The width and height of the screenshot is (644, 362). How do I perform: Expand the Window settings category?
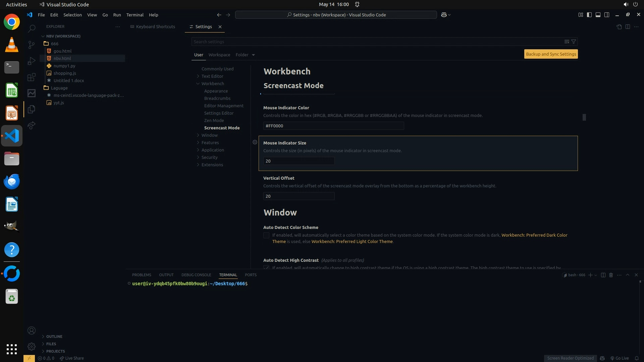click(198, 135)
